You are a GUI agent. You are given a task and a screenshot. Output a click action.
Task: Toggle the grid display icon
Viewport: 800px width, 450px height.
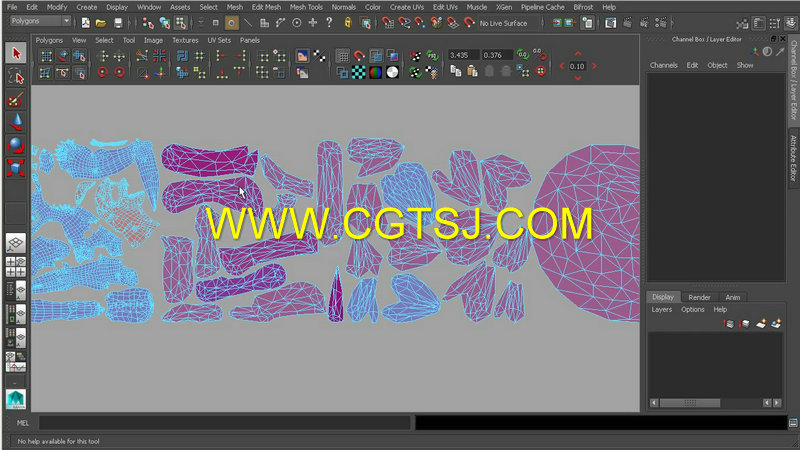click(x=342, y=56)
